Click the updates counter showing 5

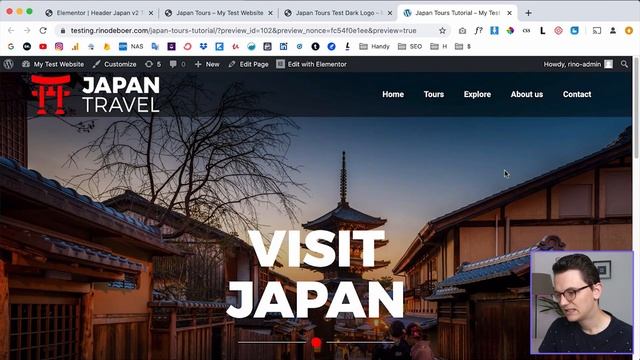[153, 64]
